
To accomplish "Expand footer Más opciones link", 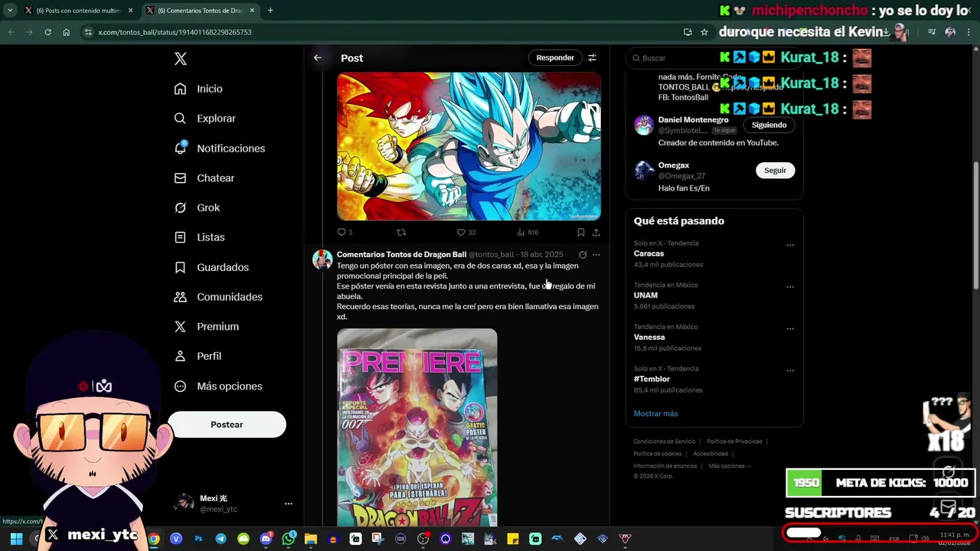I will [x=730, y=466].
